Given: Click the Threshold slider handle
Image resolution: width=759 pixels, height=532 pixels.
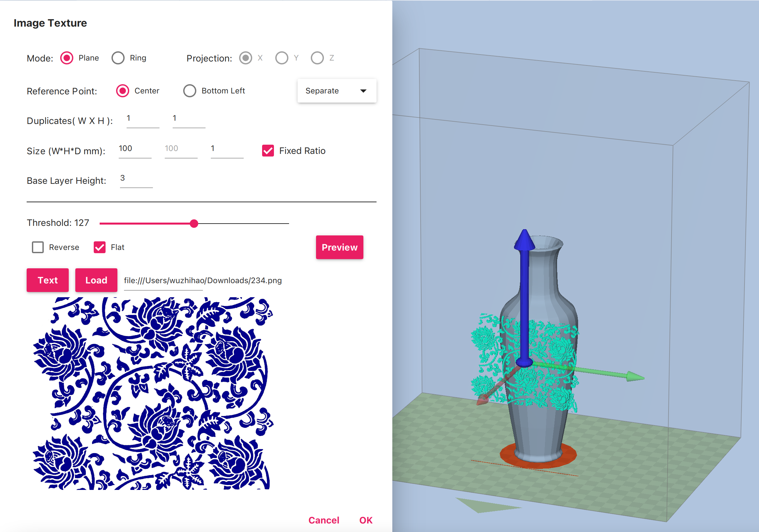Looking at the screenshot, I should (x=194, y=224).
